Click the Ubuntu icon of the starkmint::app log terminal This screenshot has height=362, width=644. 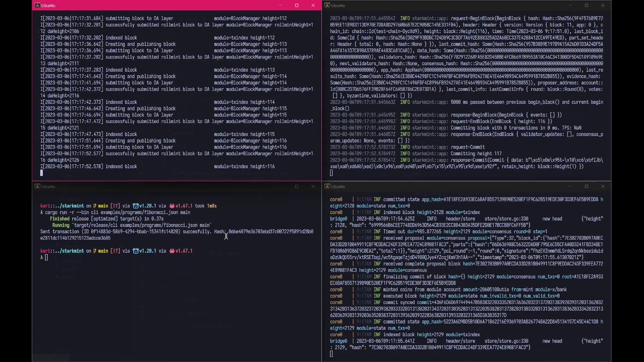[326, 5]
